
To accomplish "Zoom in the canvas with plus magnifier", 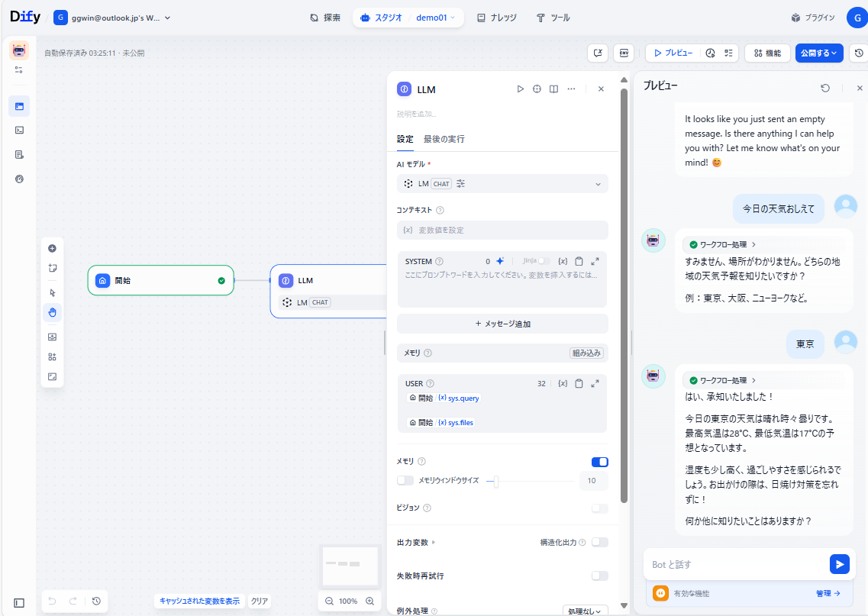I will [x=369, y=601].
